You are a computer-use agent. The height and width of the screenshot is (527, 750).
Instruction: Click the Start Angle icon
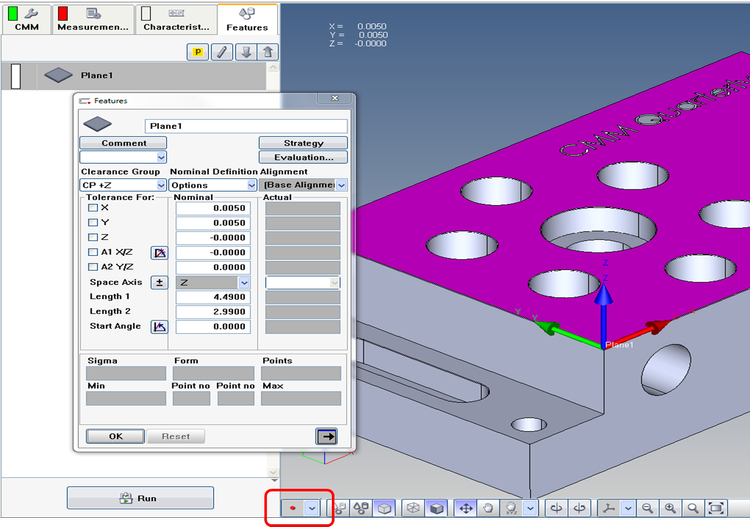(x=159, y=327)
